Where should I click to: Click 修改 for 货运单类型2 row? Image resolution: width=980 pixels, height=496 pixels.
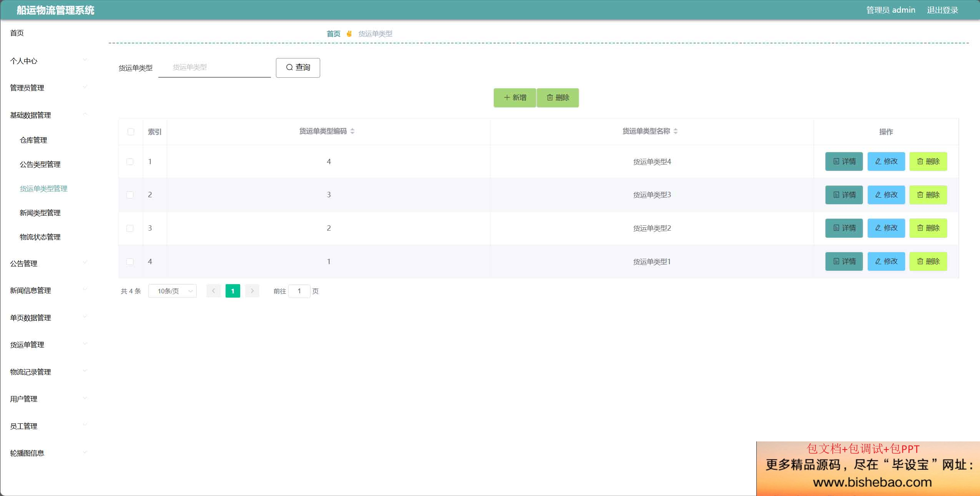point(886,228)
